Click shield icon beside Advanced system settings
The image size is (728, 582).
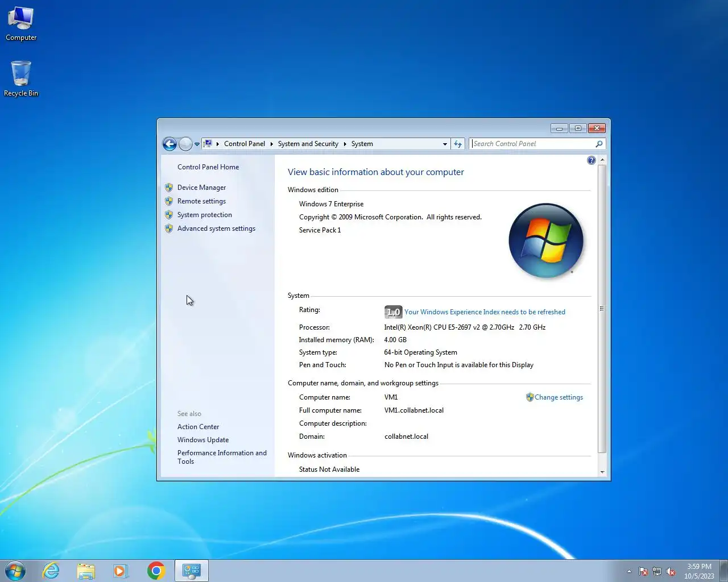pos(169,228)
